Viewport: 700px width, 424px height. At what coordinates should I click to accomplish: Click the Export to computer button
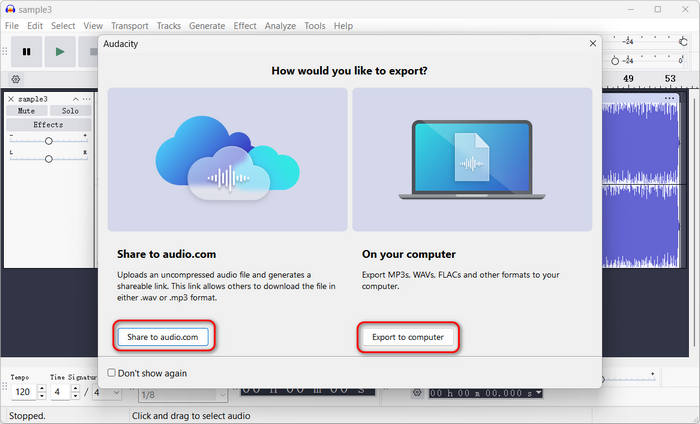click(x=408, y=337)
